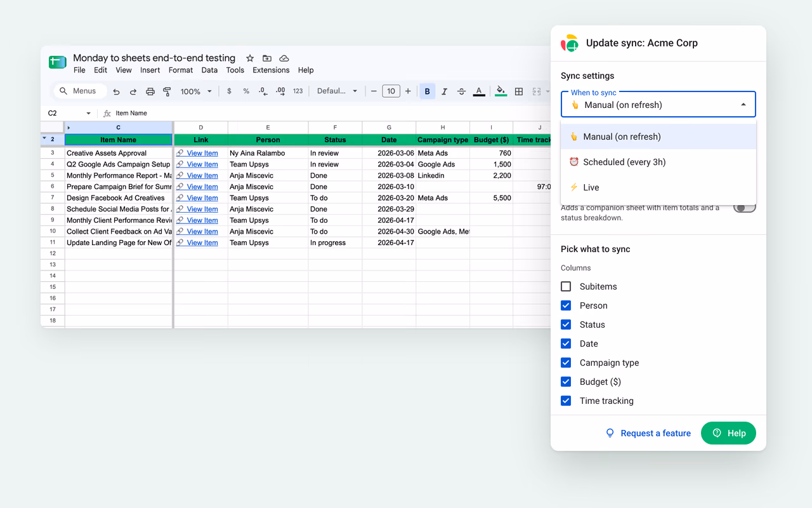The height and width of the screenshot is (508, 812).
Task: Select the Live sync option
Action: (x=658, y=187)
